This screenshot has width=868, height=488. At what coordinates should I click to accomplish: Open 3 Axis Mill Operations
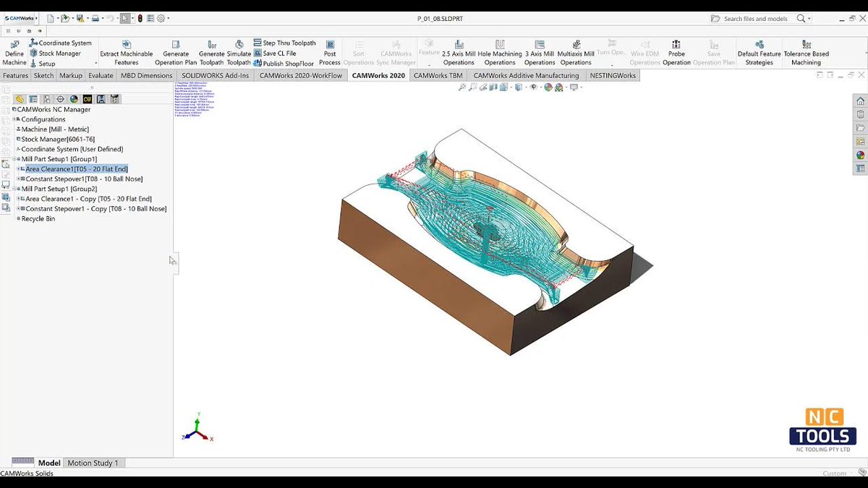[540, 53]
